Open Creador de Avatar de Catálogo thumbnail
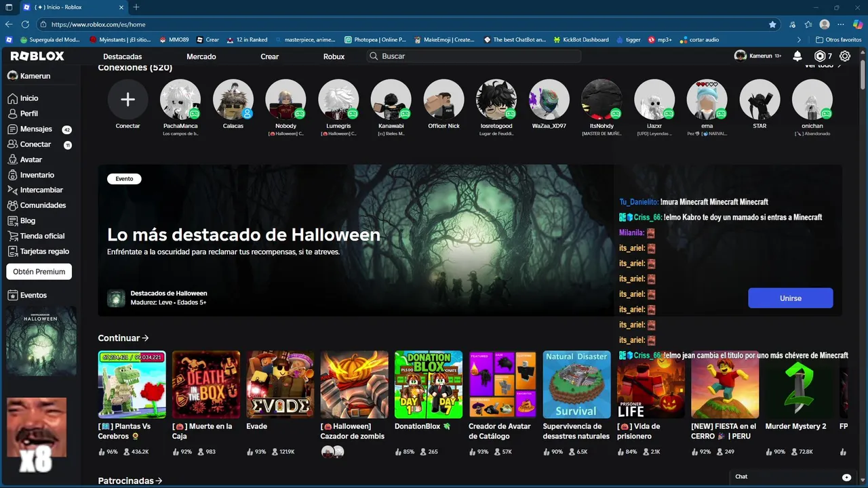This screenshot has width=868, height=488. click(x=502, y=384)
